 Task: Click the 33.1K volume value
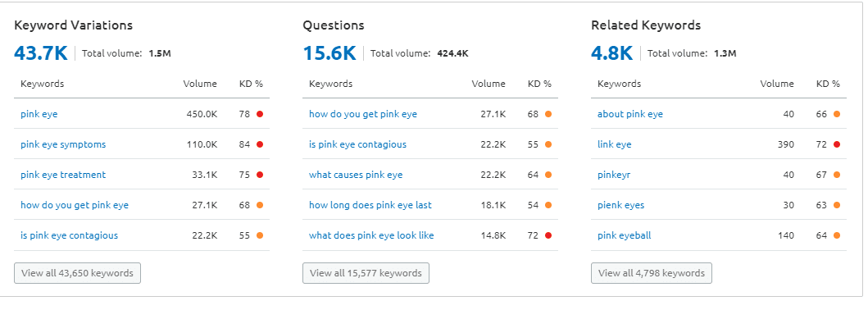click(204, 175)
